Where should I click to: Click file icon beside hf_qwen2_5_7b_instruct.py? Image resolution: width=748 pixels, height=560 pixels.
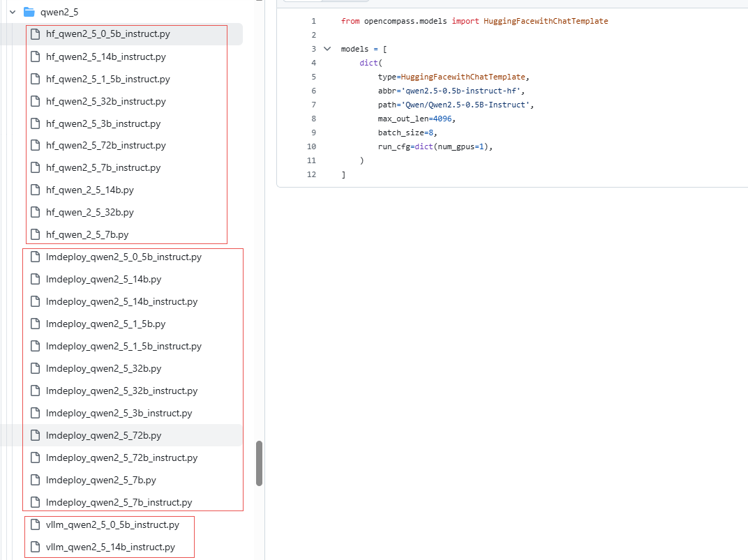36,168
